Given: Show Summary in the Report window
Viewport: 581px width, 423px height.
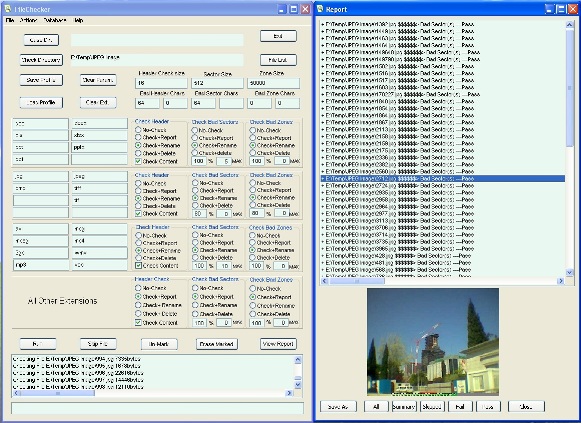Looking at the screenshot, I should point(404,406).
